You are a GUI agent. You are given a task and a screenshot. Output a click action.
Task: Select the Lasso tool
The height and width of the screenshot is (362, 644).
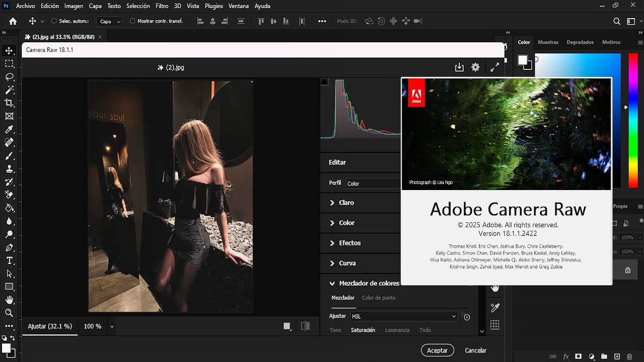(9, 76)
